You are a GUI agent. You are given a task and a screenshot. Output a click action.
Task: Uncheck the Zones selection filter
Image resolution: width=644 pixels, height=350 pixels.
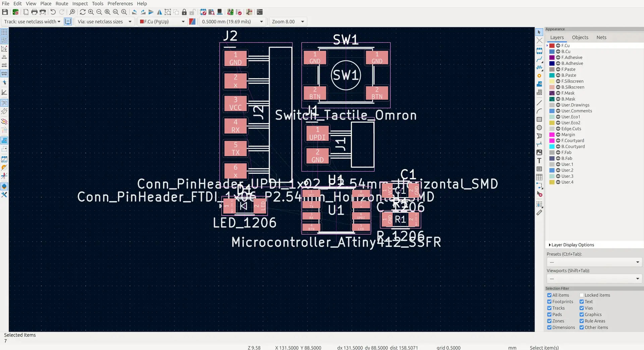coord(549,321)
